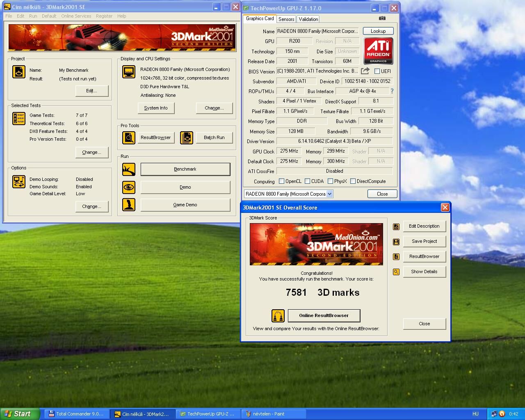The image size is (525, 420).
Task: Open the Online Services menu
Action: tap(76, 16)
